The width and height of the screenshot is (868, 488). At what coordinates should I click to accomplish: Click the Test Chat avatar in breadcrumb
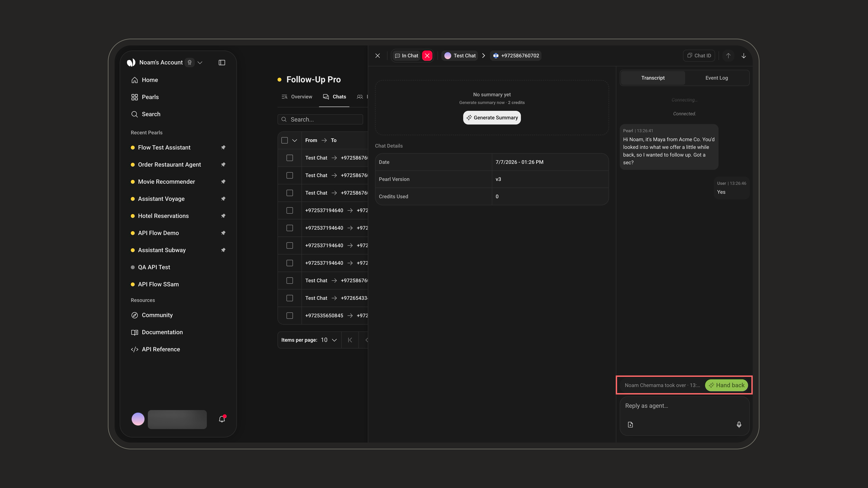pos(448,56)
